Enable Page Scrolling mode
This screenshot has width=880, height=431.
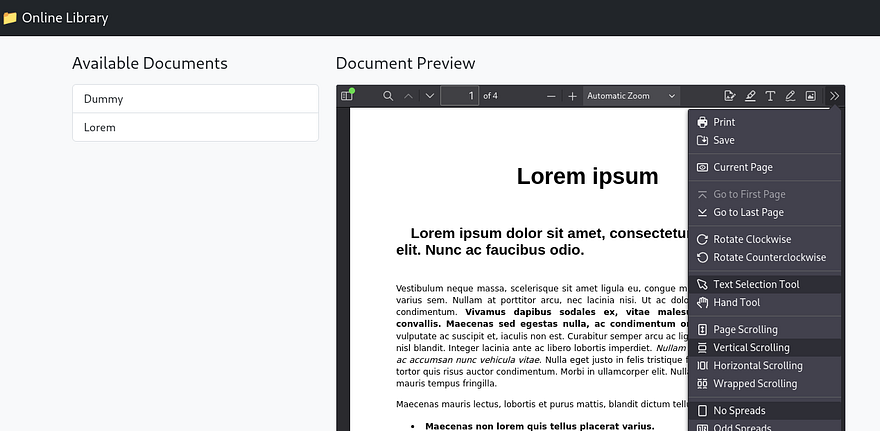(x=744, y=330)
